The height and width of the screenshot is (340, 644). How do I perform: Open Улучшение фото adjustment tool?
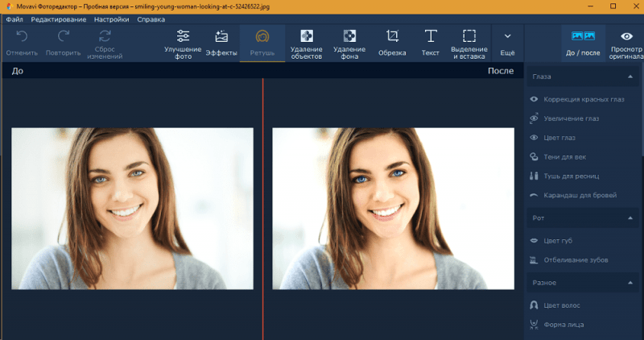[x=183, y=36]
